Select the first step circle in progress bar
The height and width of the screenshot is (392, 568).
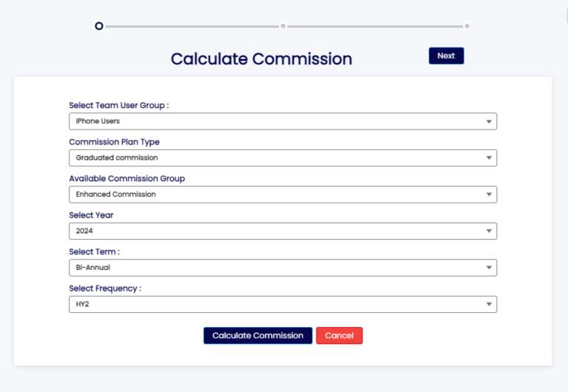click(x=99, y=26)
